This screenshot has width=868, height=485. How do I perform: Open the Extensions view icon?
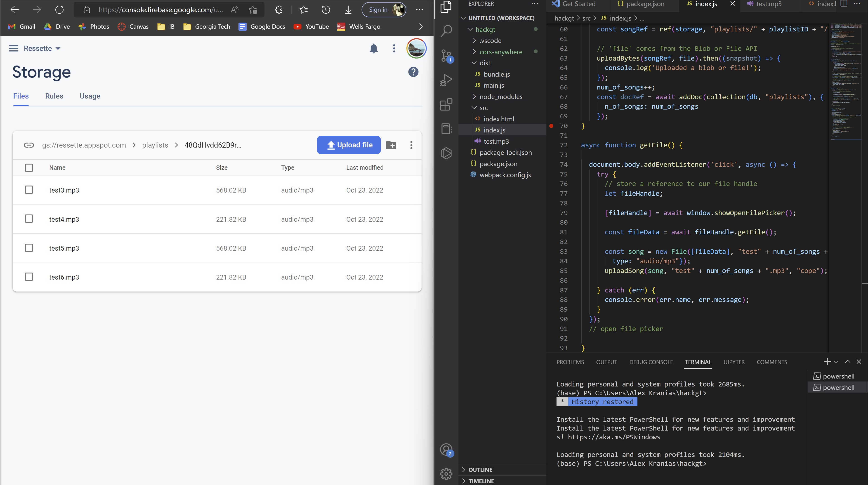click(x=446, y=104)
